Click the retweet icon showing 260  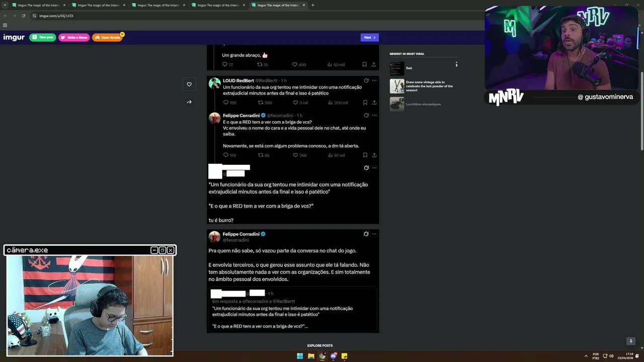tap(260, 103)
